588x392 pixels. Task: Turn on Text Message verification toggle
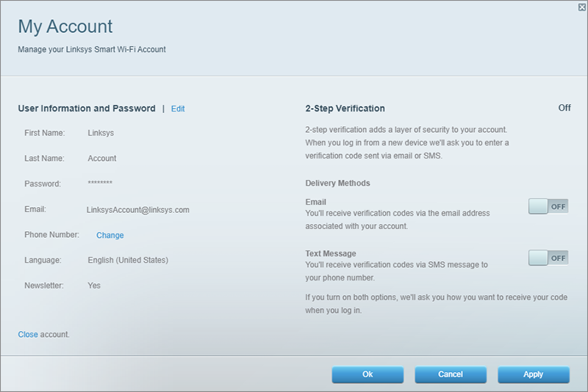coord(548,258)
